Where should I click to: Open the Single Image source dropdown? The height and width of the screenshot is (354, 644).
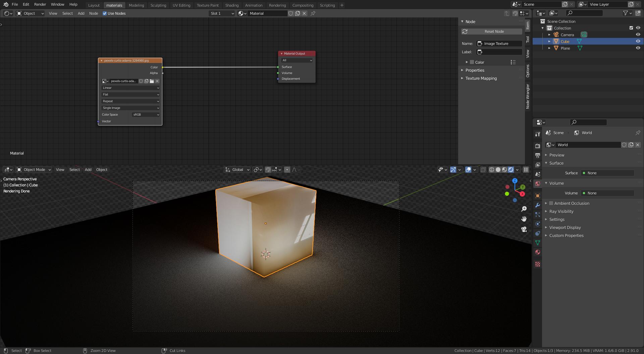130,108
